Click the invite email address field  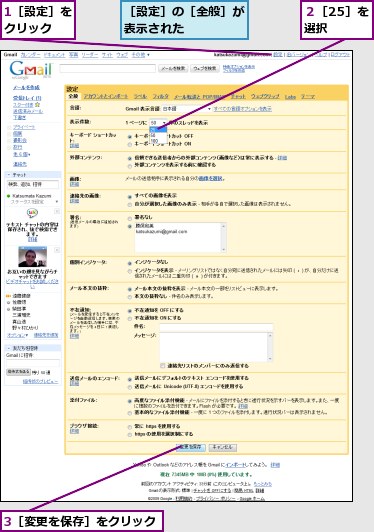tap(33, 363)
